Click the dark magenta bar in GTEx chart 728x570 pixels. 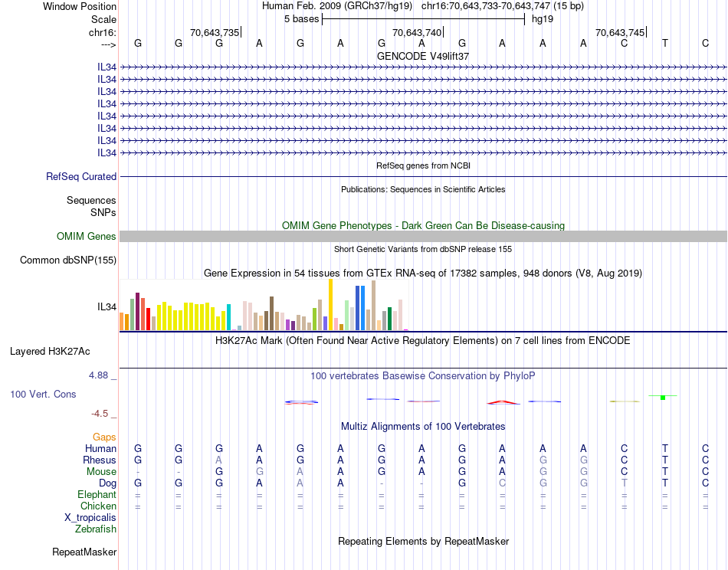(x=137, y=312)
